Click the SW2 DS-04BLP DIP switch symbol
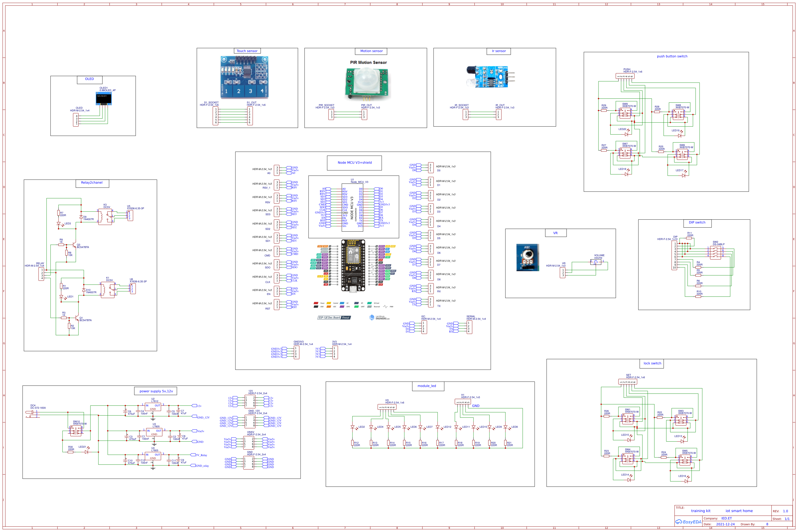The height and width of the screenshot is (532, 798). coord(715,253)
